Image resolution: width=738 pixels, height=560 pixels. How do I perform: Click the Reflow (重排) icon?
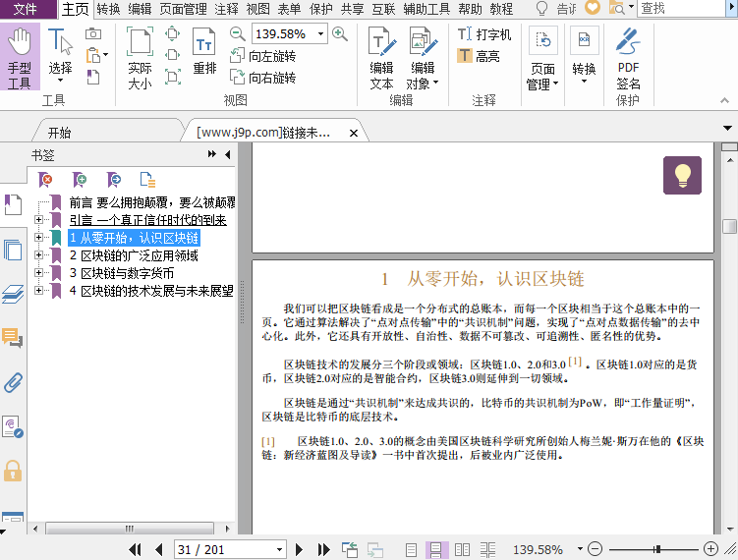[x=204, y=51]
